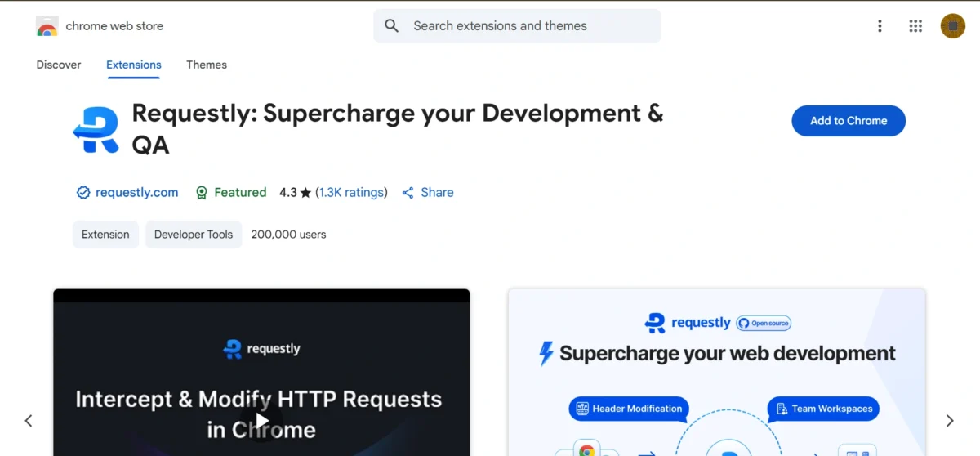Image resolution: width=980 pixels, height=456 pixels.
Task: Click the Featured label text
Action: 240,193
